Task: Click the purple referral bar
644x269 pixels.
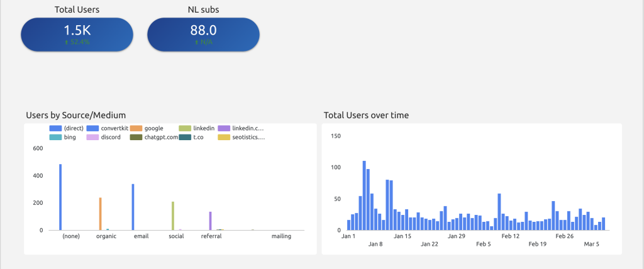Action: (210, 221)
